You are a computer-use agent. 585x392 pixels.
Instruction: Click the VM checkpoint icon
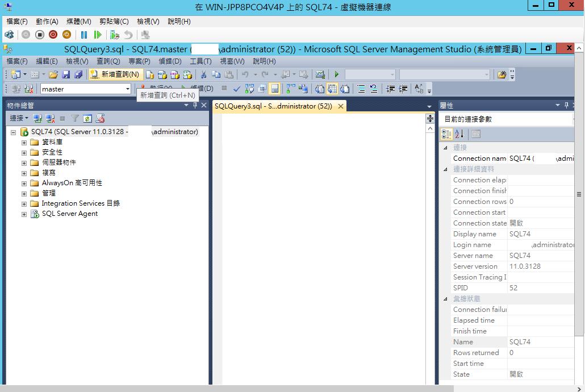click(x=115, y=35)
